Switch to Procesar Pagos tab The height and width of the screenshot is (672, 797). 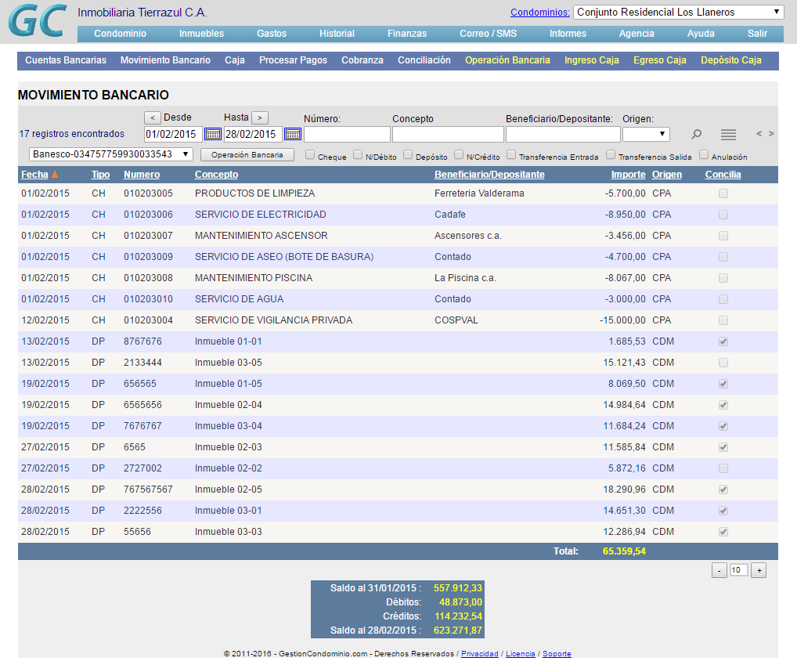[x=293, y=60]
